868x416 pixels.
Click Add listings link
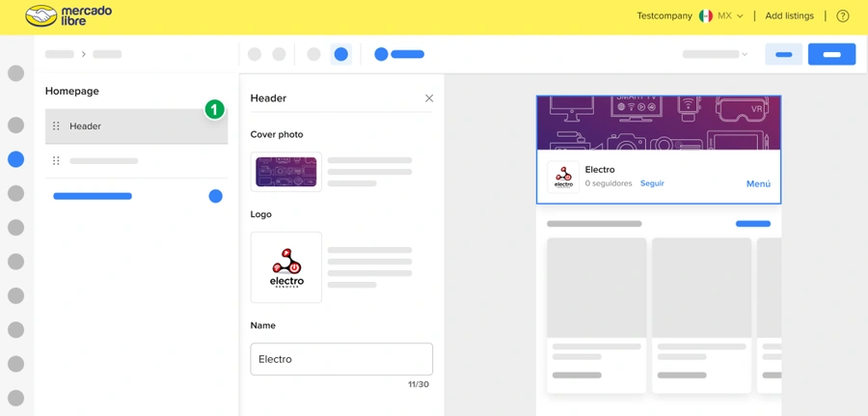click(789, 16)
